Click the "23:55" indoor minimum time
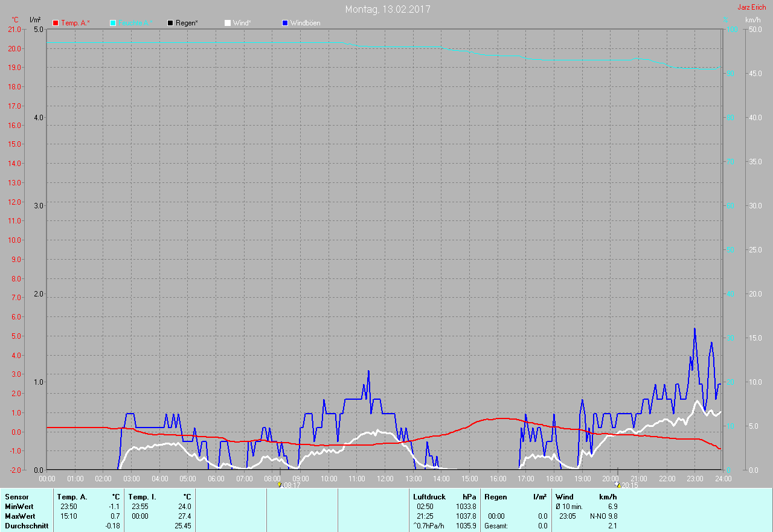The image size is (773, 532). click(x=140, y=507)
